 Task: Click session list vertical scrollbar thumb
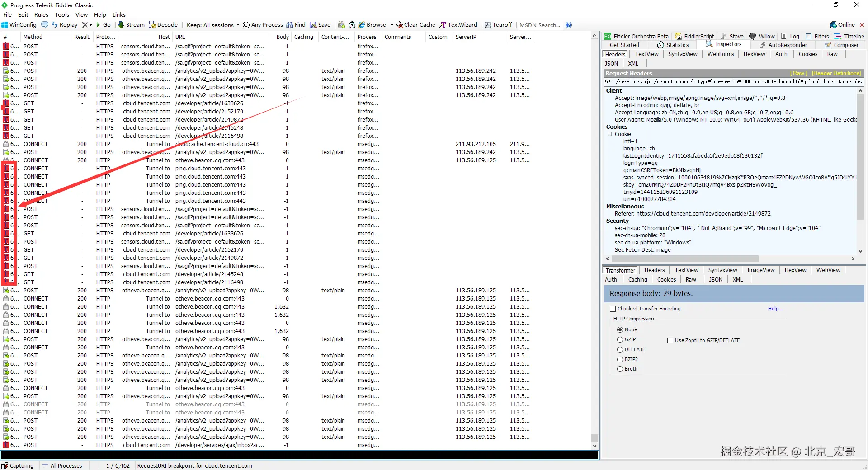coord(595,437)
